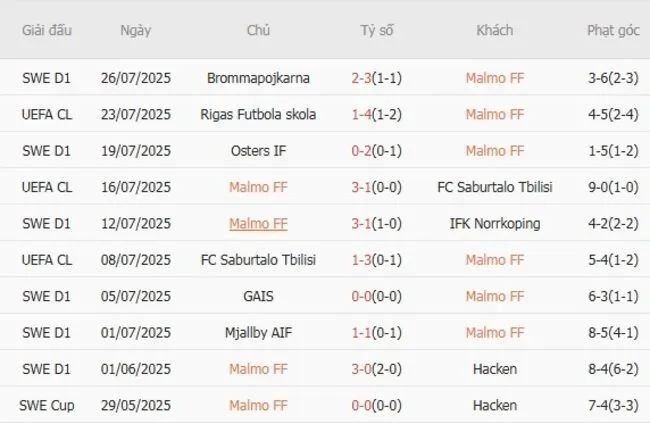Image resolution: width=650 pixels, height=424 pixels.
Task: Open the 3-0 score against Hacken
Action: point(364,369)
